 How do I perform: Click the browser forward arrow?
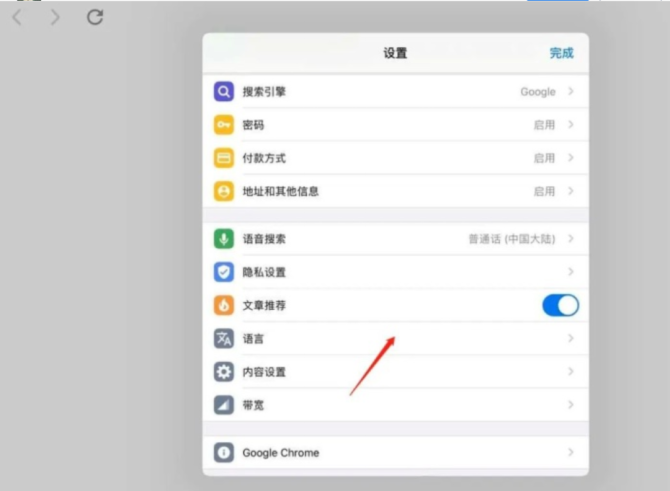(x=55, y=18)
